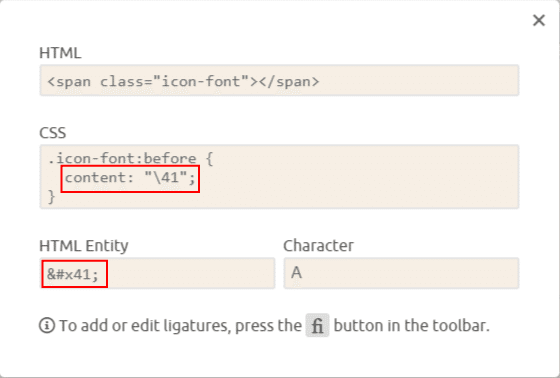
Task: Click the "To add or edit ligatures" hint text
Action: click(145, 326)
